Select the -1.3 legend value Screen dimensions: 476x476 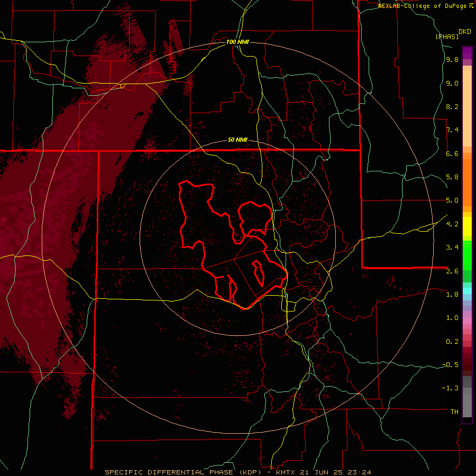450,388
